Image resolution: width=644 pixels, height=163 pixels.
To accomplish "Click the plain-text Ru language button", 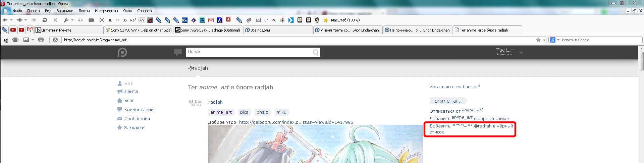I will 274,20.
